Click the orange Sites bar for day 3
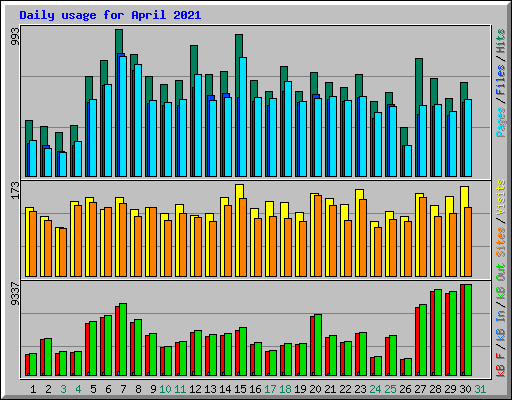 [63, 253]
